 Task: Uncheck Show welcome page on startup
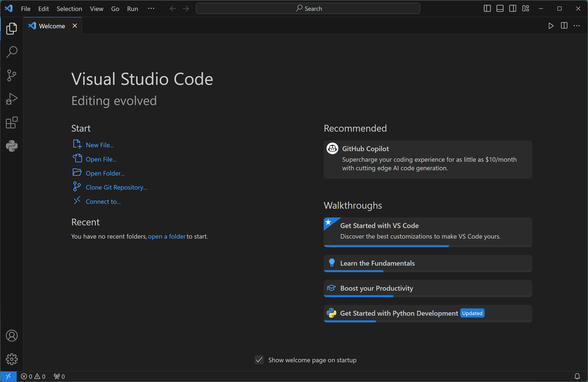[259, 360]
